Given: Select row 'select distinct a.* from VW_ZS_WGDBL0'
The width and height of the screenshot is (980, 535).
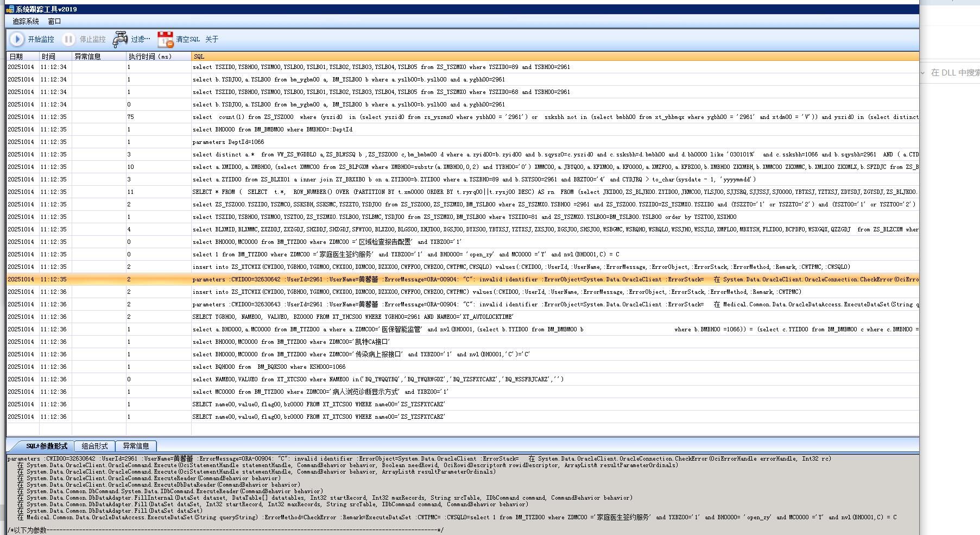Looking at the screenshot, I should pyautogui.click(x=463, y=154).
